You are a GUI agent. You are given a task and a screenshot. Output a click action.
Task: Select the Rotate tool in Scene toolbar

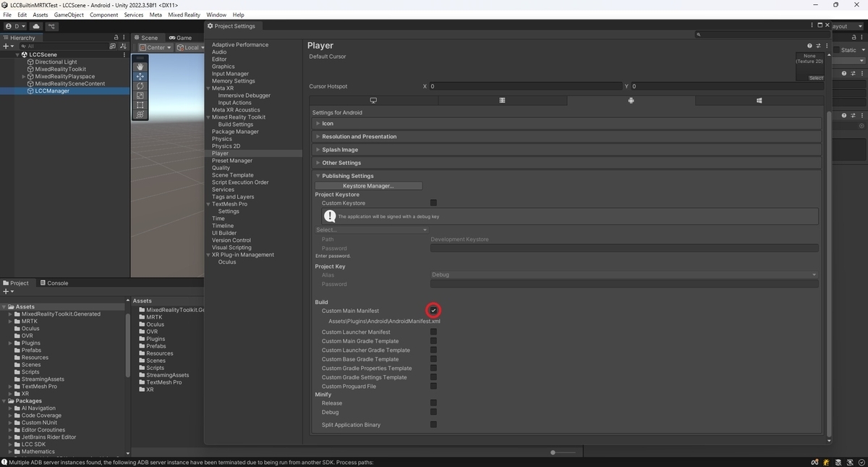click(x=140, y=86)
